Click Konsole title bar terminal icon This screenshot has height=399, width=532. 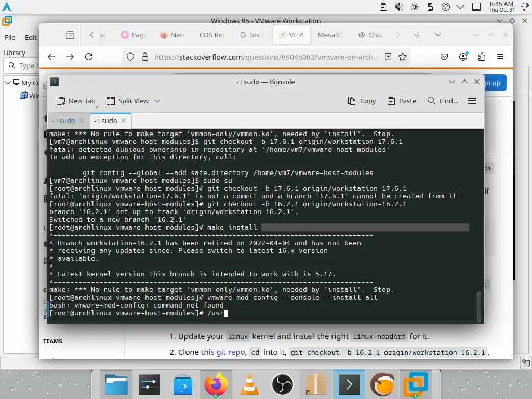click(54, 82)
